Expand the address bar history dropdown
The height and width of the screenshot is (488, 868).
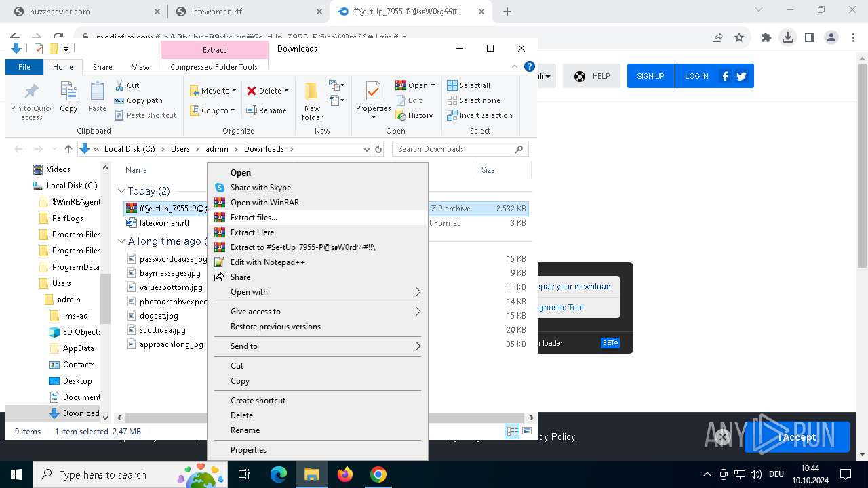point(367,149)
